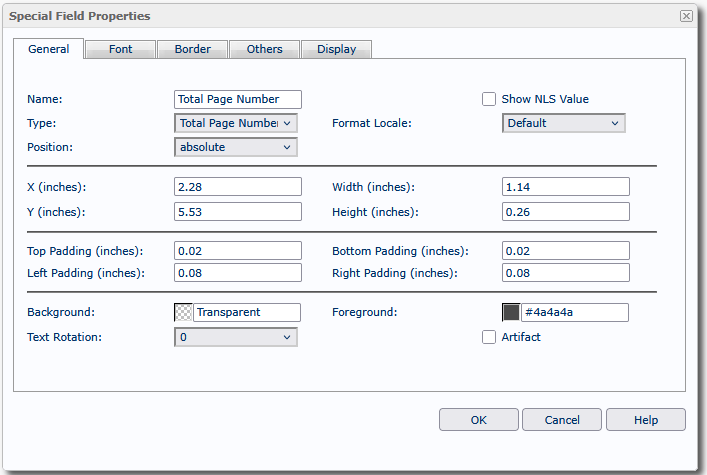This screenshot has height=475, width=707.
Task: Click the Name input field
Action: pos(238,99)
